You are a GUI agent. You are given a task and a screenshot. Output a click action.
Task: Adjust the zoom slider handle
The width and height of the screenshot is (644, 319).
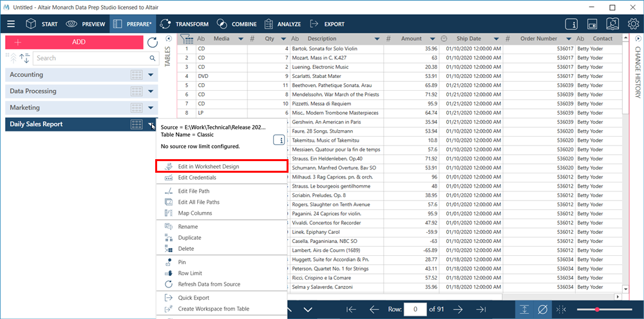[x=597, y=309]
